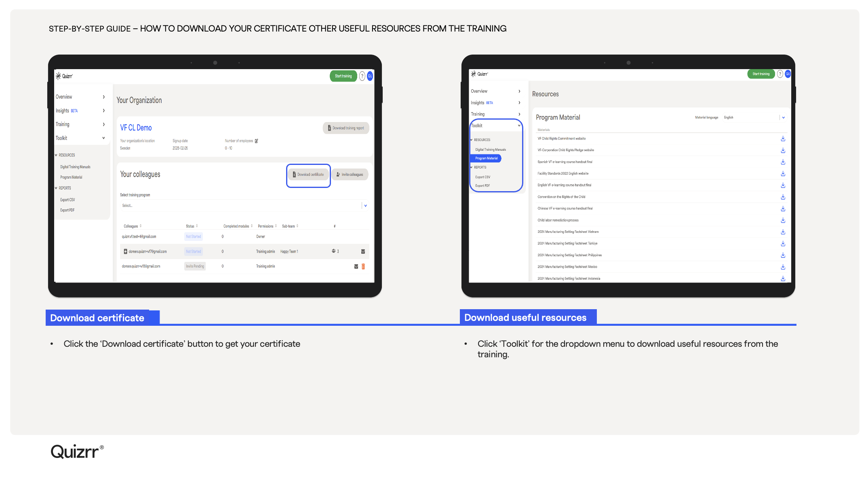The height and width of the screenshot is (485, 868).
Task: Toggle sort on Completed modules column
Action: click(252, 226)
